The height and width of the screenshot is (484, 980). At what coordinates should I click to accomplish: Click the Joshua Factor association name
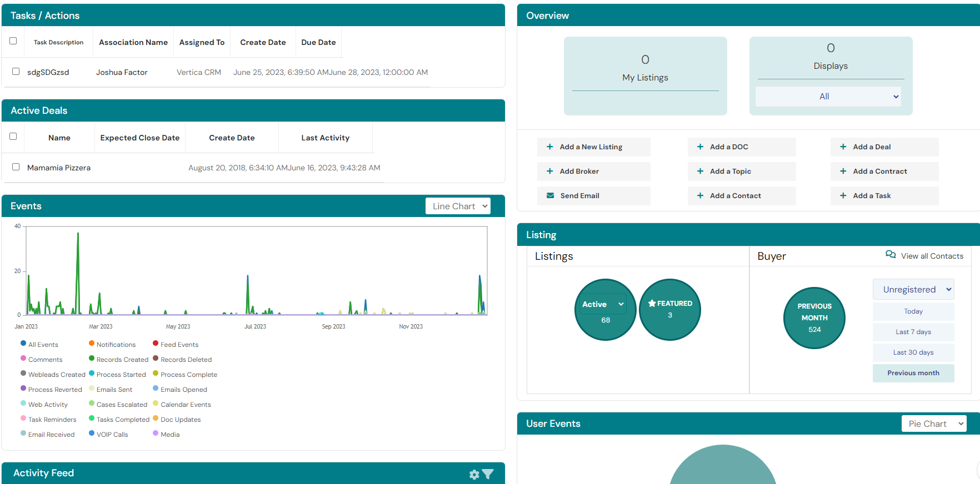[122, 72]
